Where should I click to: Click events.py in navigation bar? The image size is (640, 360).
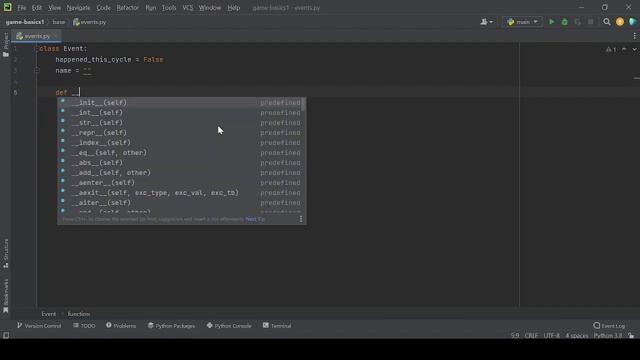pyautogui.click(x=89, y=22)
